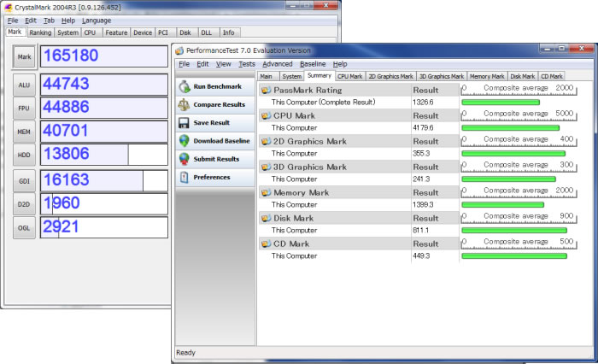
Task: Switch to the 2D Graphics Mark tab
Action: point(391,76)
